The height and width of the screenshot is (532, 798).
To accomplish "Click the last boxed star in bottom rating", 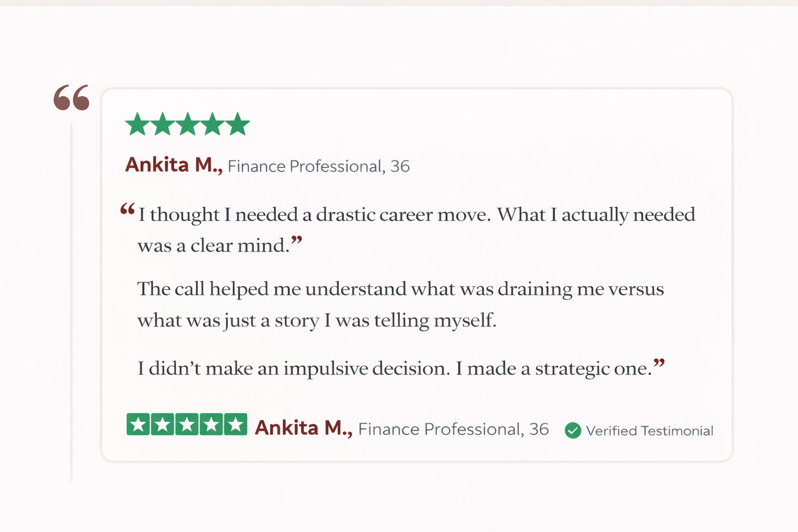I will [x=235, y=424].
